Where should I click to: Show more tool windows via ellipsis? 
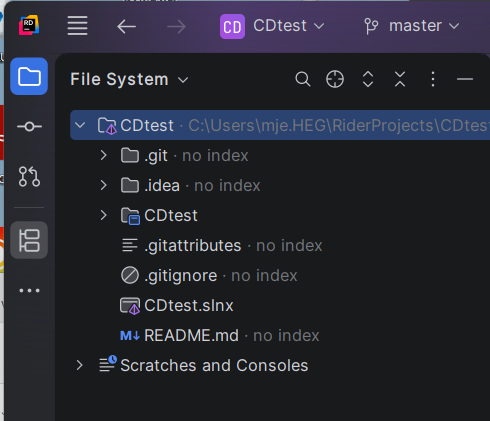(x=29, y=291)
